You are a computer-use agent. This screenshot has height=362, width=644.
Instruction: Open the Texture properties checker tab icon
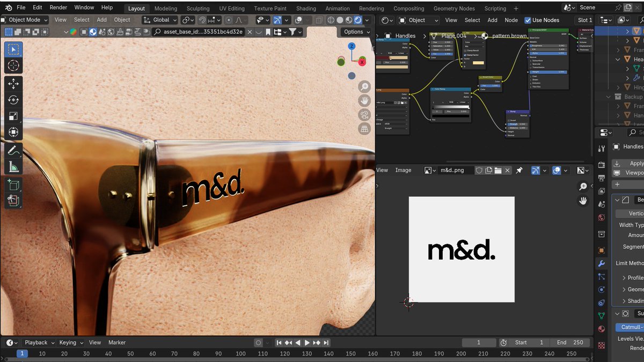click(x=602, y=346)
